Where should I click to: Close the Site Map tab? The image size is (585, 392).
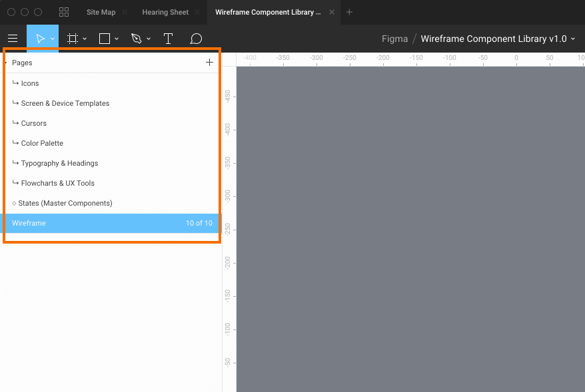point(125,12)
